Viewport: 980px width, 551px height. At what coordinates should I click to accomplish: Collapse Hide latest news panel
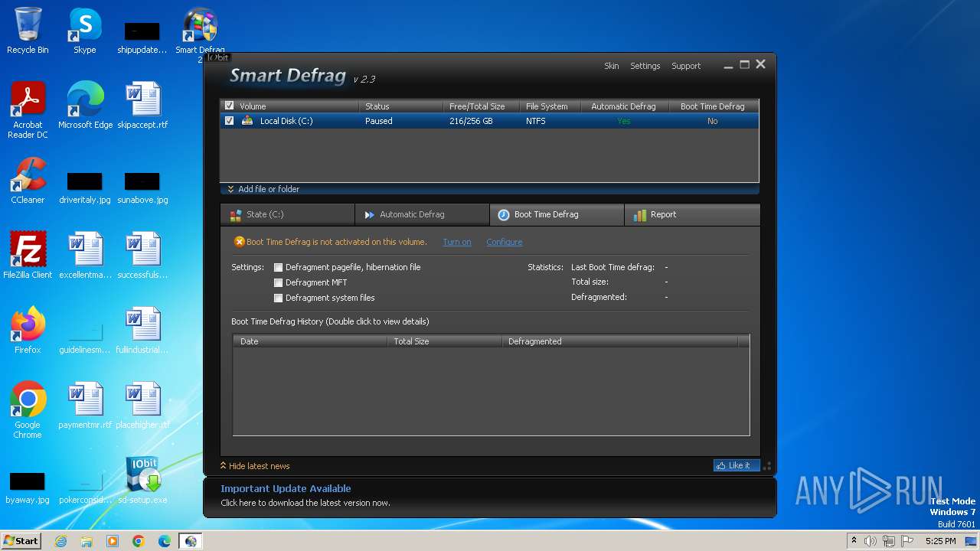255,466
